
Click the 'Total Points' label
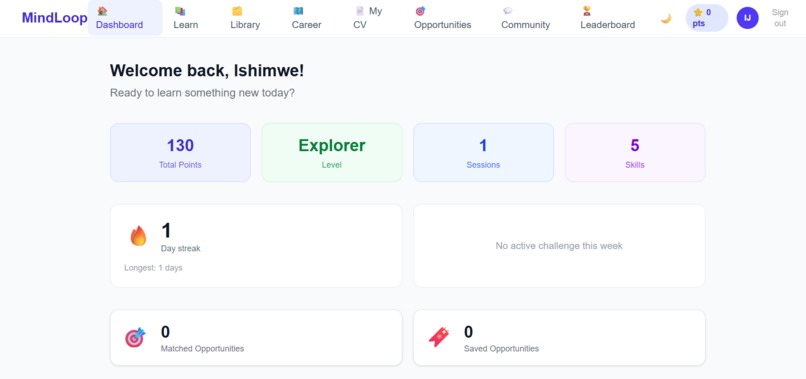click(180, 165)
